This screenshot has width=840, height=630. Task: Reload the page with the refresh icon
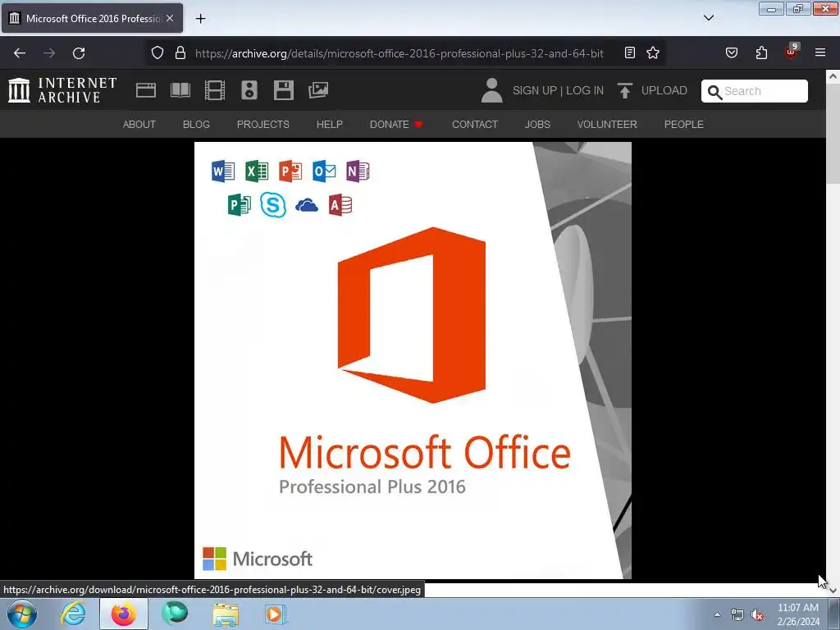click(x=79, y=53)
